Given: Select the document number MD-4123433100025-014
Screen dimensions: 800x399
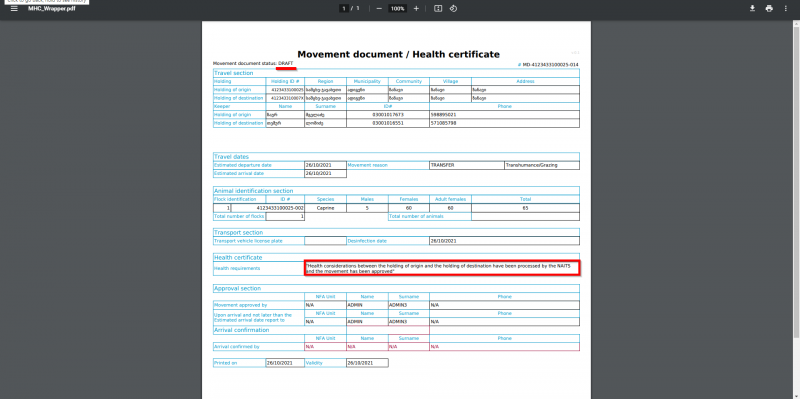Looking at the screenshot, I should (x=550, y=65).
